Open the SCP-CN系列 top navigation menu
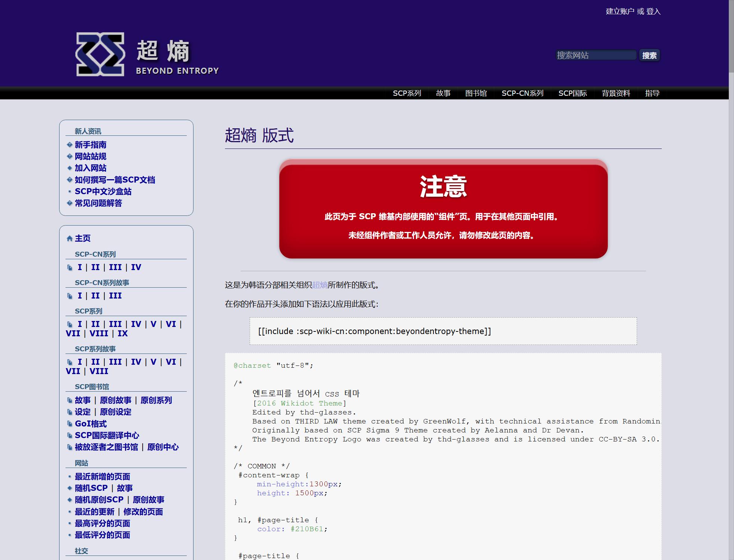The height and width of the screenshot is (560, 734). [522, 93]
